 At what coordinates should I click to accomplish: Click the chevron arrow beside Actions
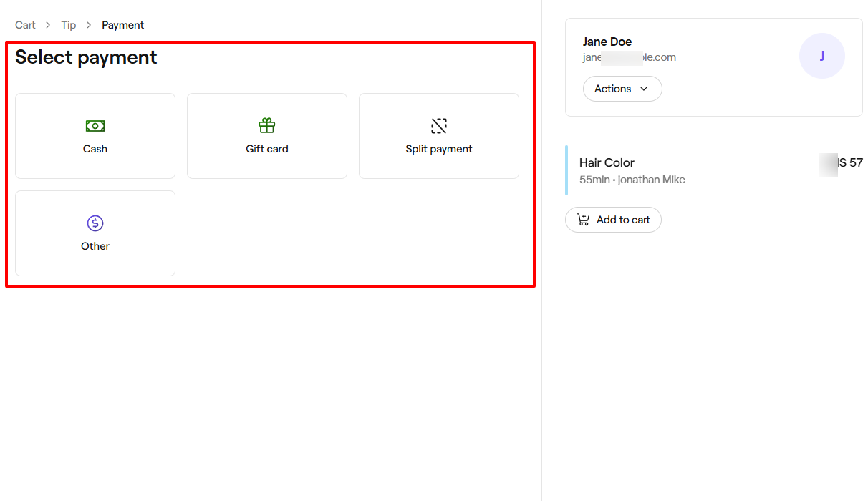(x=643, y=89)
